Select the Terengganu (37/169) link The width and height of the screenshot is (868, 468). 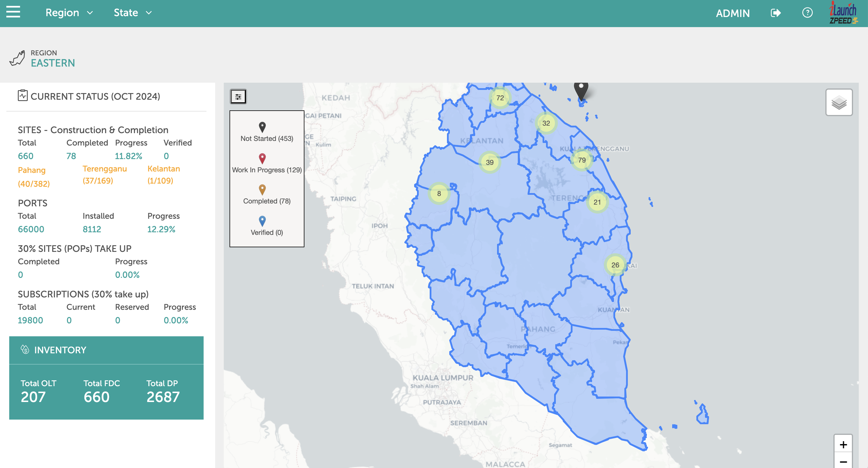pyautogui.click(x=105, y=175)
